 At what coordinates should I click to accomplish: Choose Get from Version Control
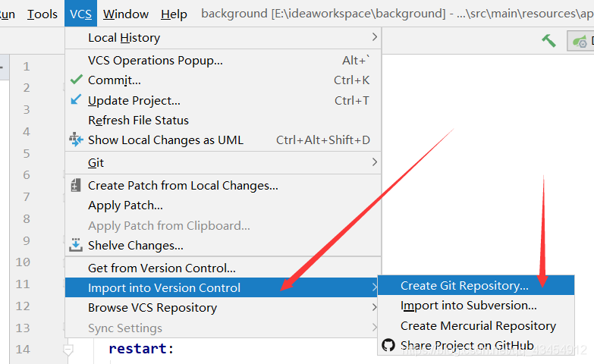coord(162,268)
